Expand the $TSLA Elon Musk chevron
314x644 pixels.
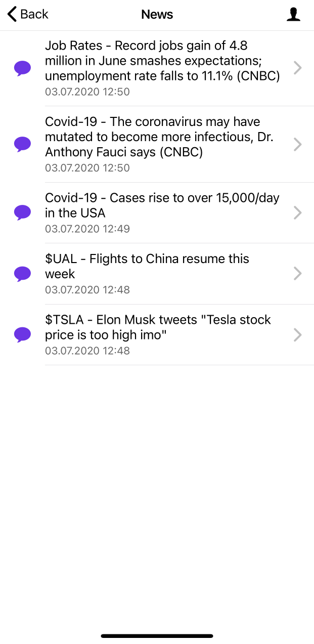[298, 334]
